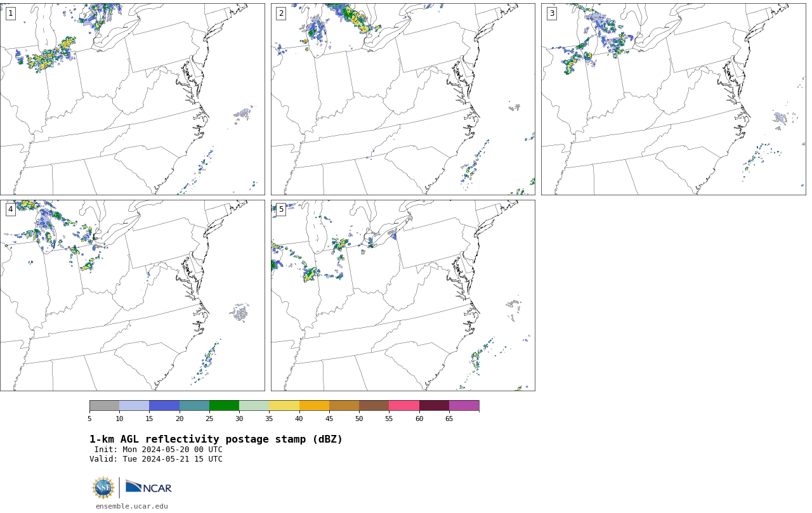Image resolution: width=812 pixels, height=513 pixels.
Task: Click the NSF logo
Action: point(103,488)
